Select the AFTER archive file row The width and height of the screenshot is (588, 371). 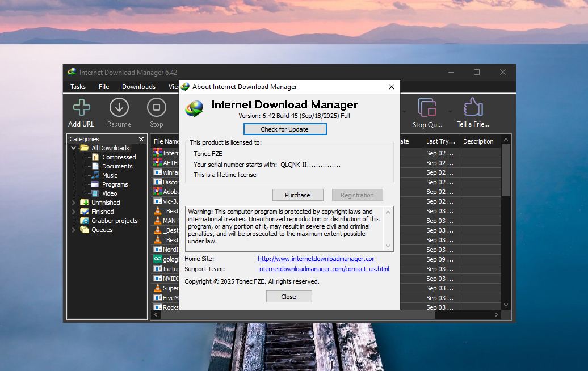166,163
